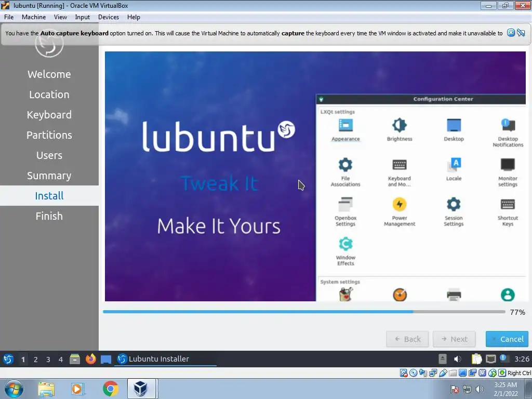Open the file manager from Lubuntu panel

point(75,359)
